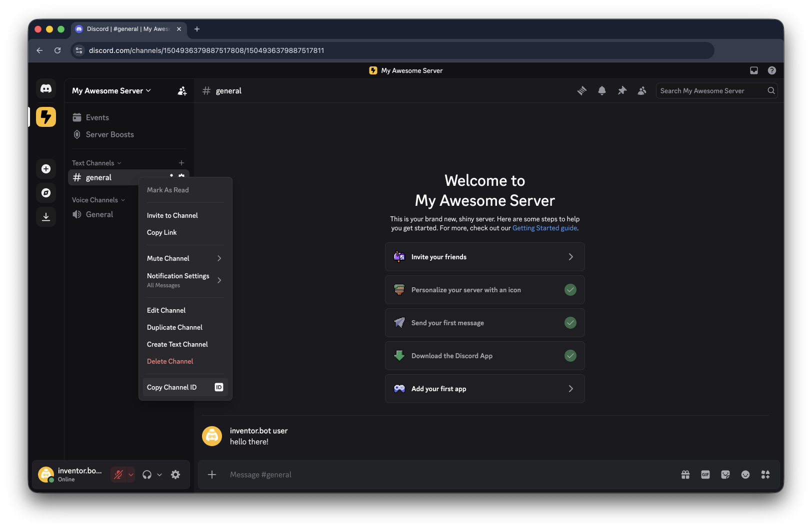Click the Create Channel plus next to Text Channels
Viewport: 812px width, 530px height.
(181, 163)
